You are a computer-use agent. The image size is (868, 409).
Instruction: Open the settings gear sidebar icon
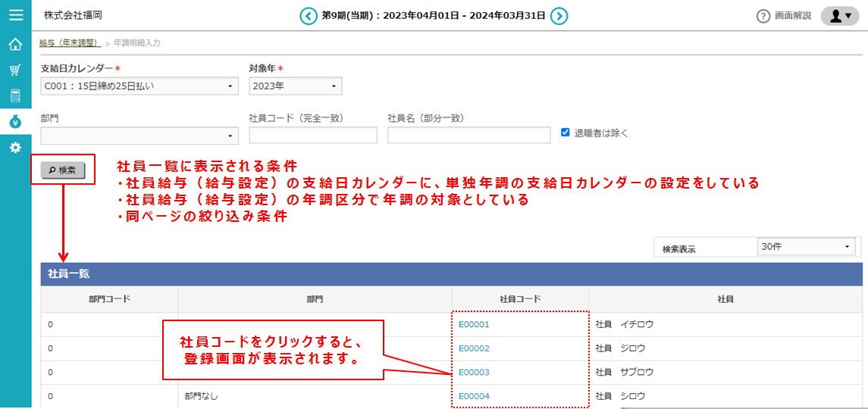pos(16,147)
